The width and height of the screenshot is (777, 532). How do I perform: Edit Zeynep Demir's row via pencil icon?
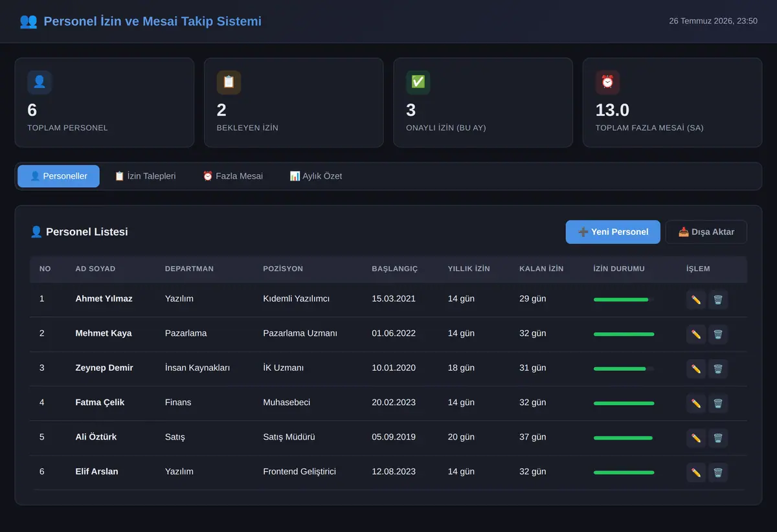point(696,369)
